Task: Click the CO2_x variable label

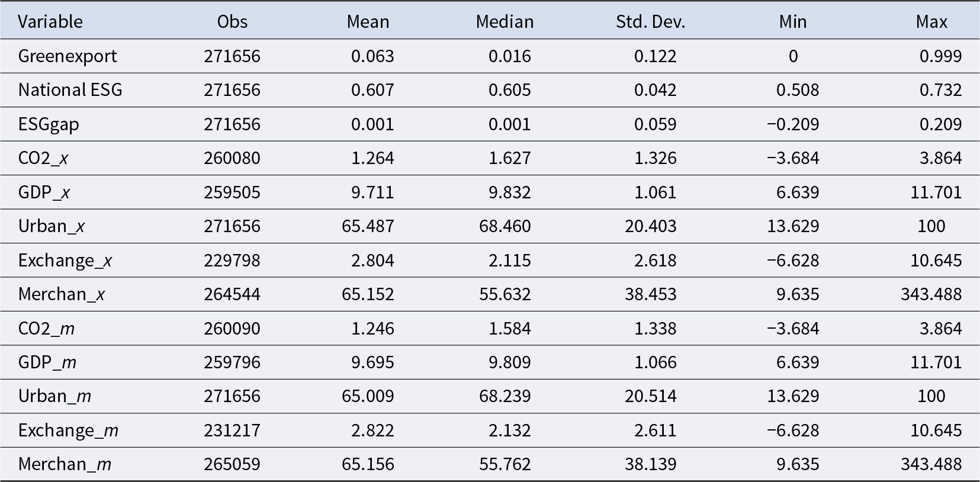Action: (43, 158)
